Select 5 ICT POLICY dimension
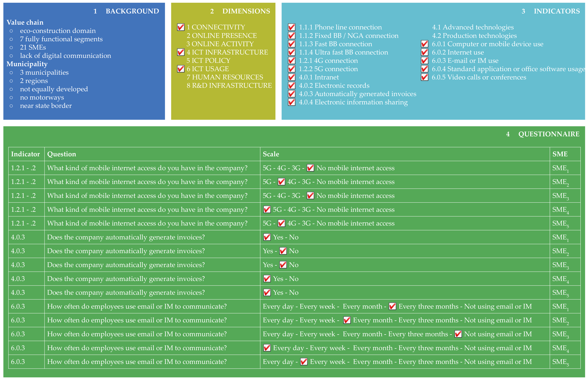This screenshot has height=381, width=588. coord(208,60)
